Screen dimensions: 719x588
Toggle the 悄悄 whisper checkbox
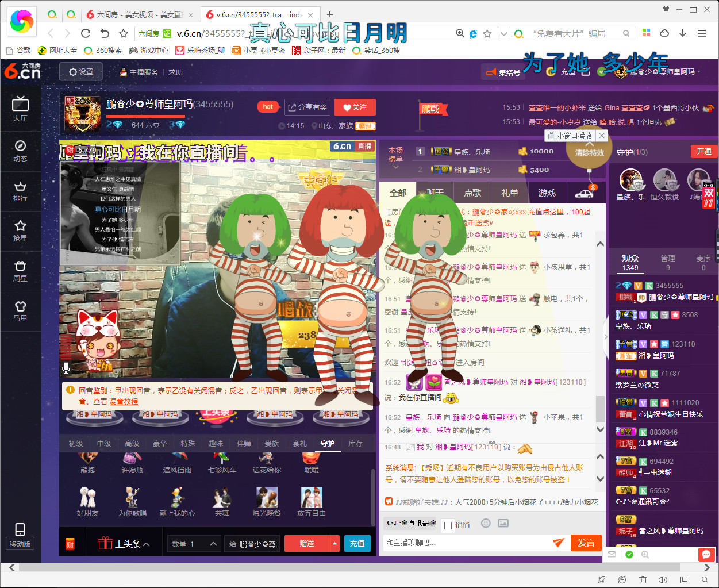pyautogui.click(x=448, y=525)
